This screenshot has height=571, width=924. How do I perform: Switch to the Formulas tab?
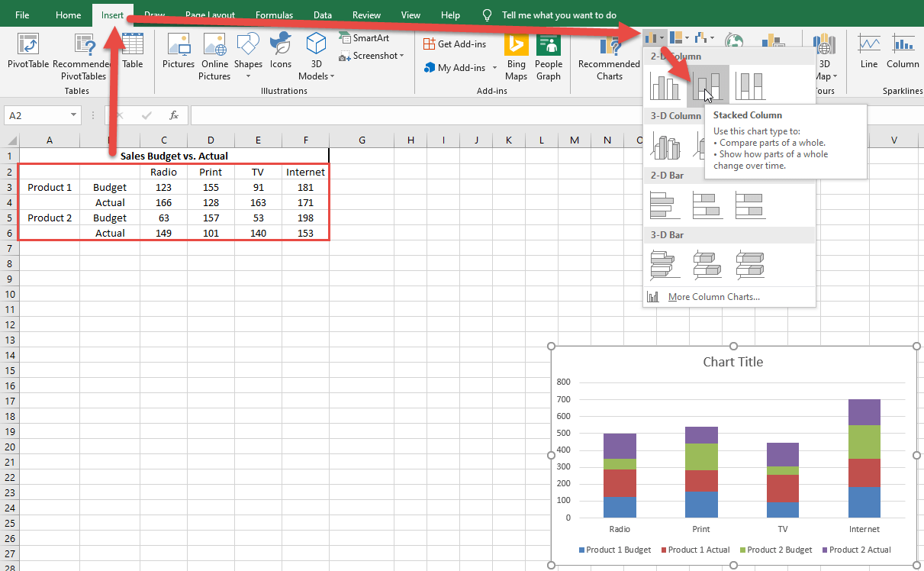[274, 15]
